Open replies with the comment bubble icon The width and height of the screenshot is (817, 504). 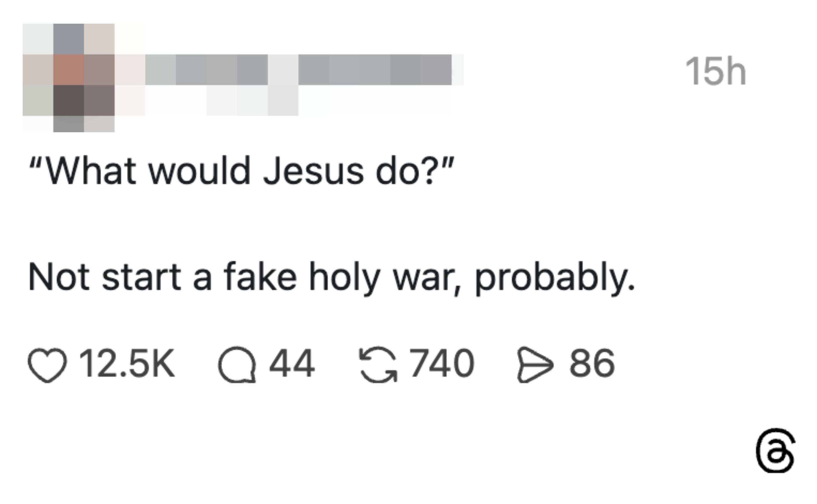237,365
